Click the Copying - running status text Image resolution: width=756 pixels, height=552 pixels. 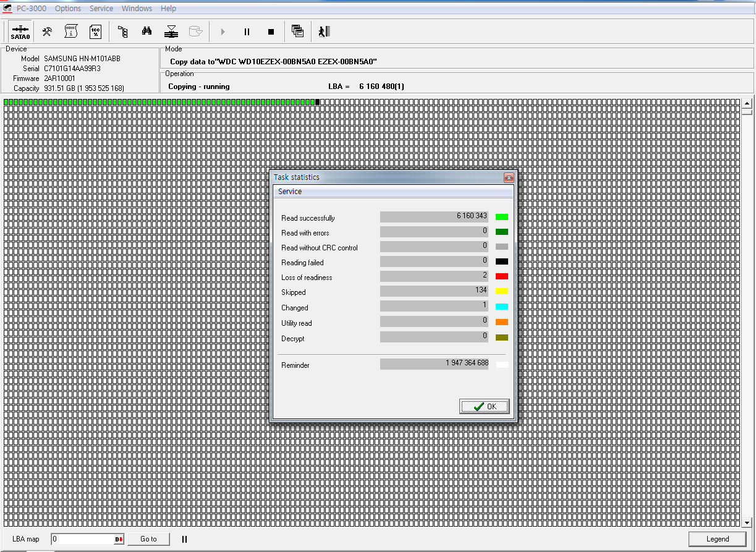(199, 87)
